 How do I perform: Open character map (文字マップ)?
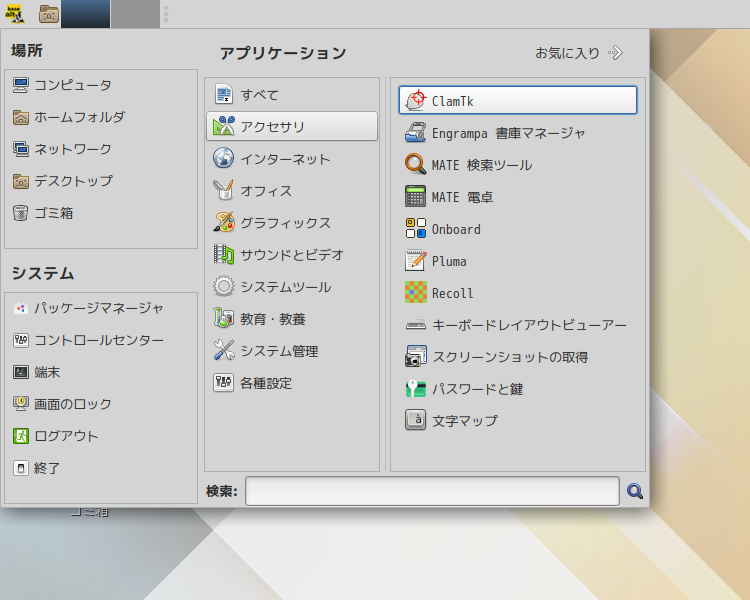point(518,421)
